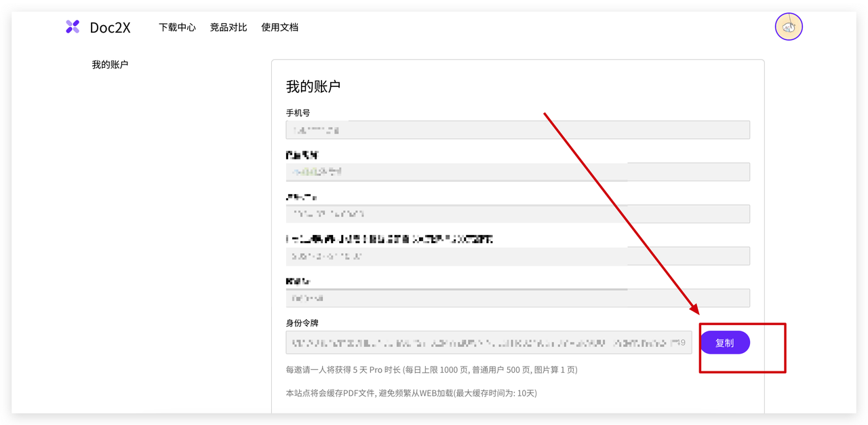Screen dimensions: 868x425
Task: Click the Doc2X purple logo icon
Action: click(73, 27)
